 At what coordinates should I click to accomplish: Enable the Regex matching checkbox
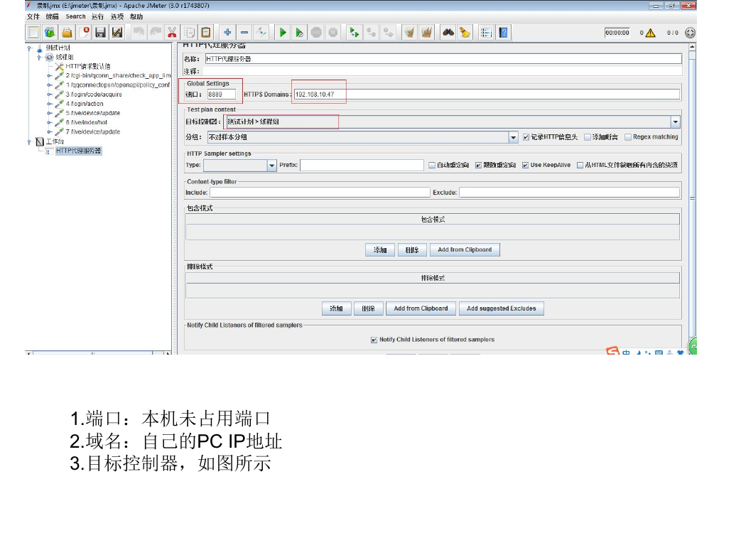628,137
